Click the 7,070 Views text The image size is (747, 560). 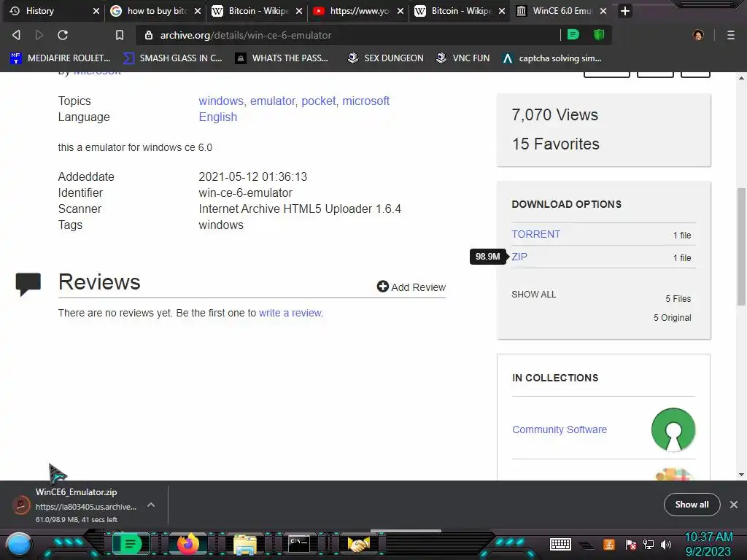(555, 114)
